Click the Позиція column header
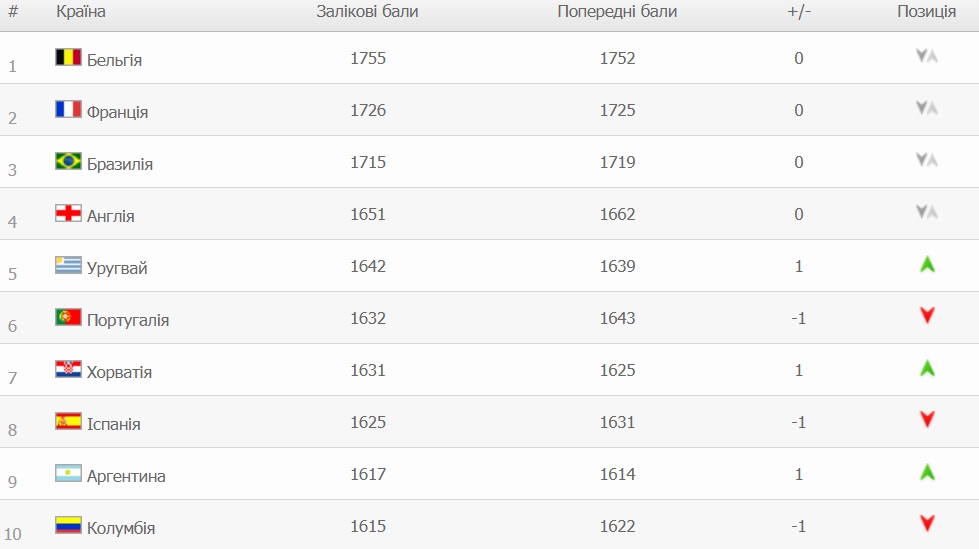Screen dimensions: 979x549 pyautogui.click(x=926, y=12)
